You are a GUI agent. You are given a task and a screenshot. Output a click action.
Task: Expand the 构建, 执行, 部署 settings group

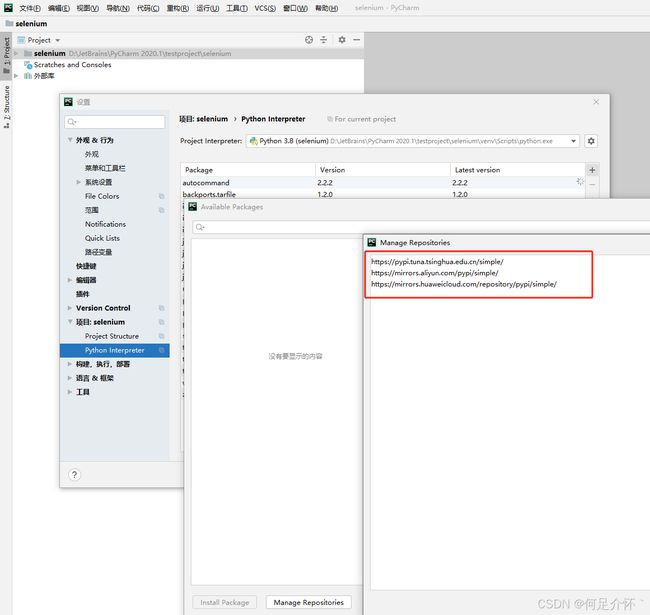70,364
